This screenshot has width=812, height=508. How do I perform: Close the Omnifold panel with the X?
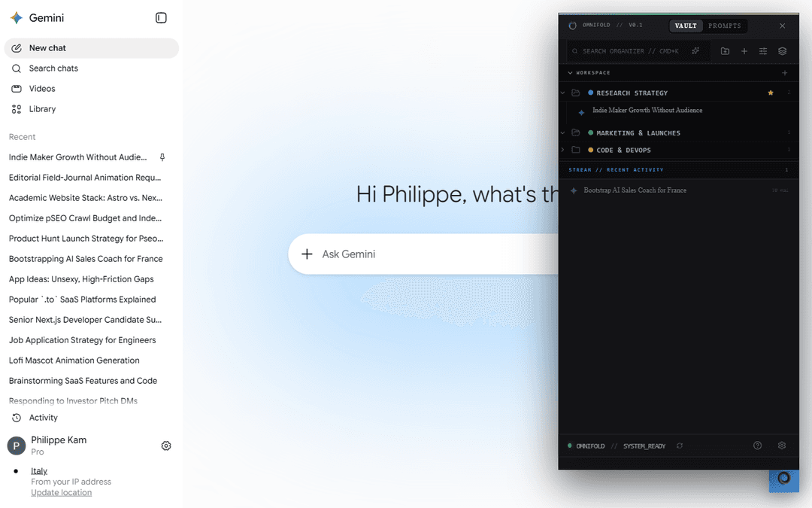[782, 26]
